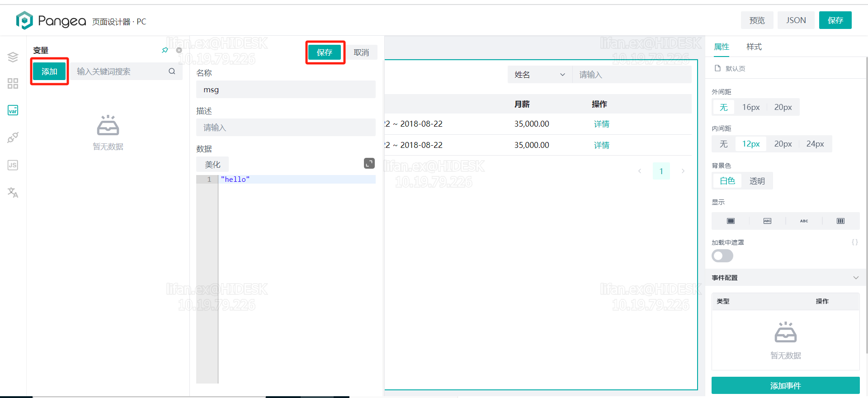Save the variable in editor form
Viewport: 868px width, 398px height.
click(324, 52)
